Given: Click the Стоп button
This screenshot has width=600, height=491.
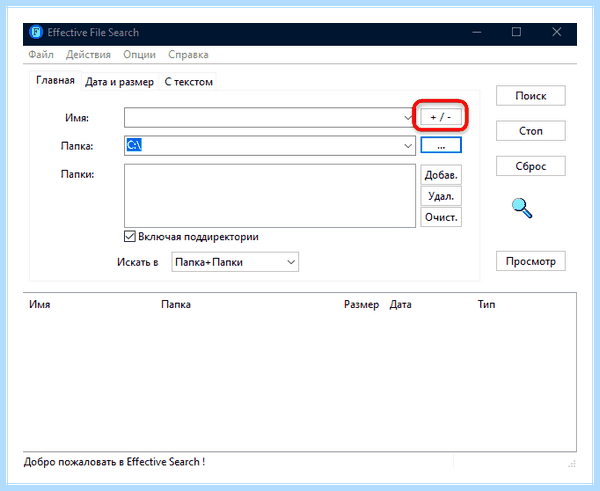Looking at the screenshot, I should click(531, 131).
